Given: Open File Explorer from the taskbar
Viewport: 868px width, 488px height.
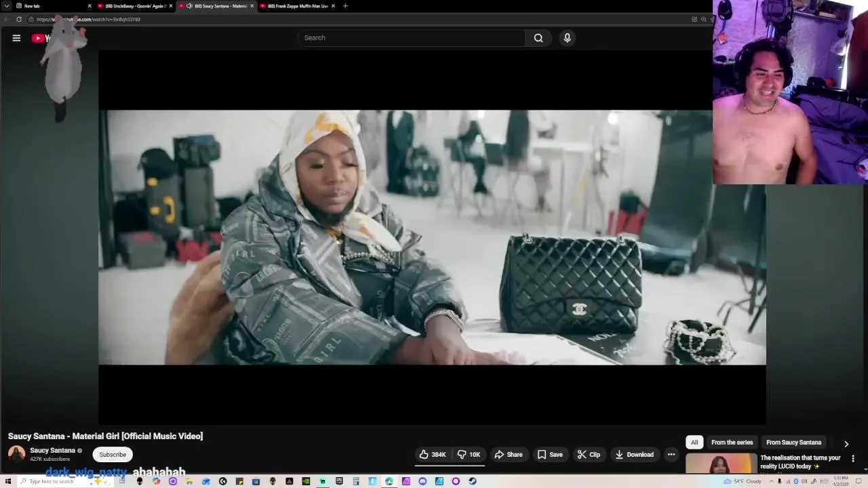Looking at the screenshot, I should (x=189, y=481).
